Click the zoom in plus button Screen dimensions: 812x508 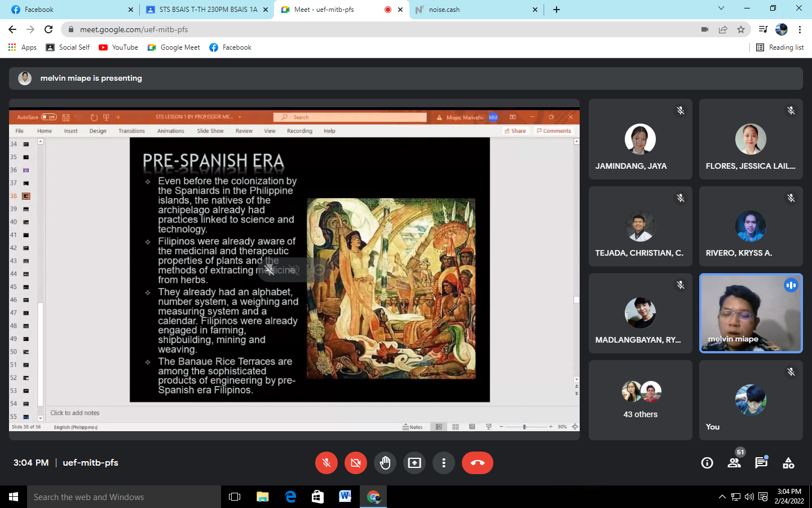551,427
